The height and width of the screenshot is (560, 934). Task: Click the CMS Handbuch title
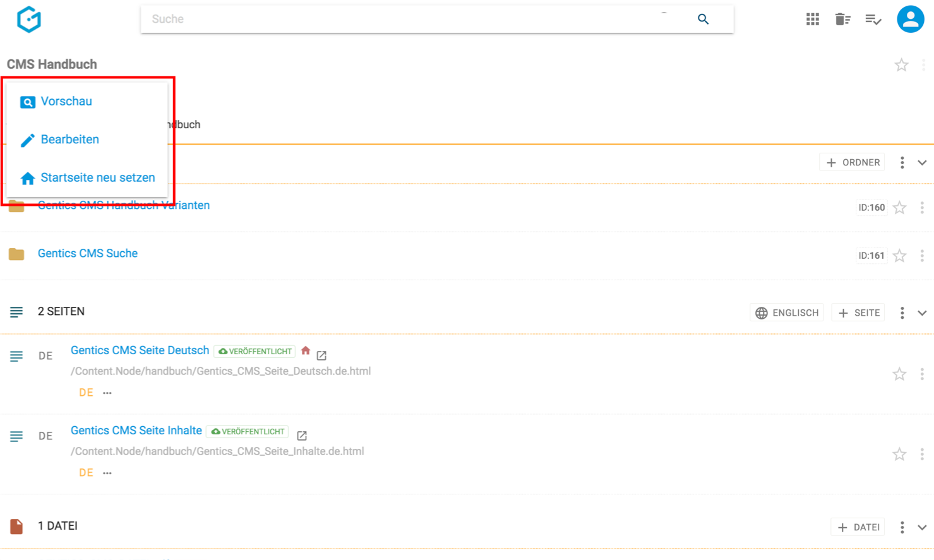(52, 64)
